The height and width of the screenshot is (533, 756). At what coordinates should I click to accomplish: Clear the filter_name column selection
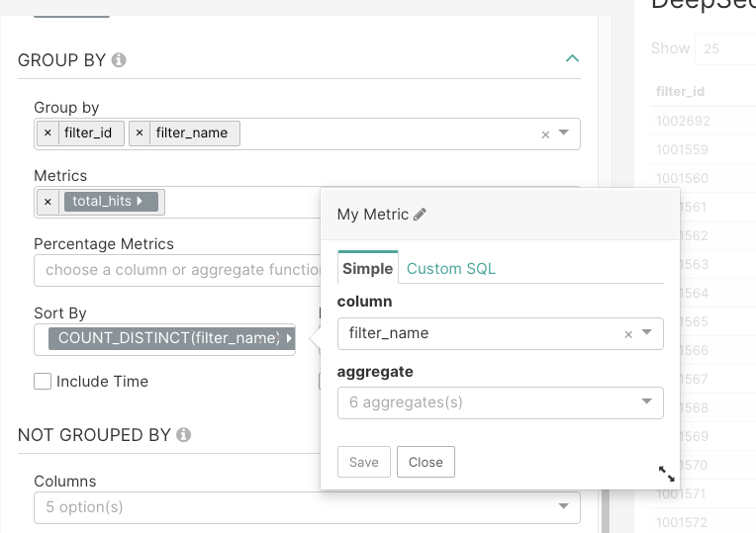click(x=627, y=334)
